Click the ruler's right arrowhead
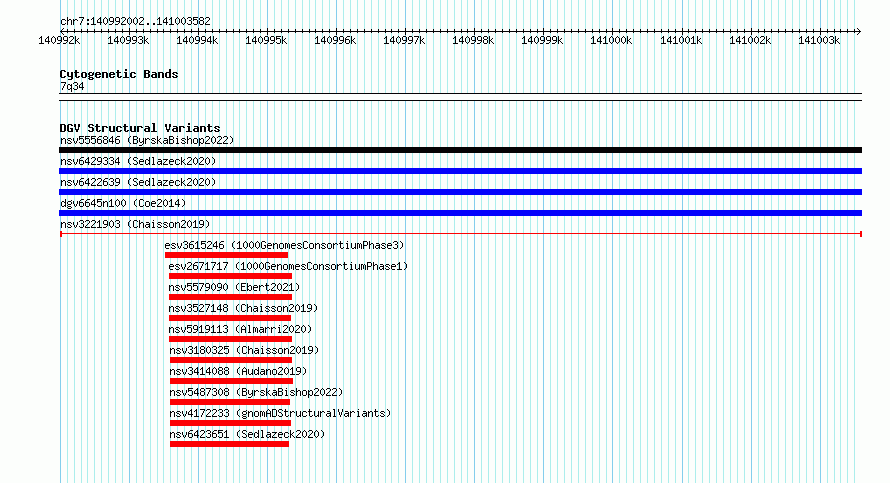The image size is (890, 483). [x=859, y=31]
